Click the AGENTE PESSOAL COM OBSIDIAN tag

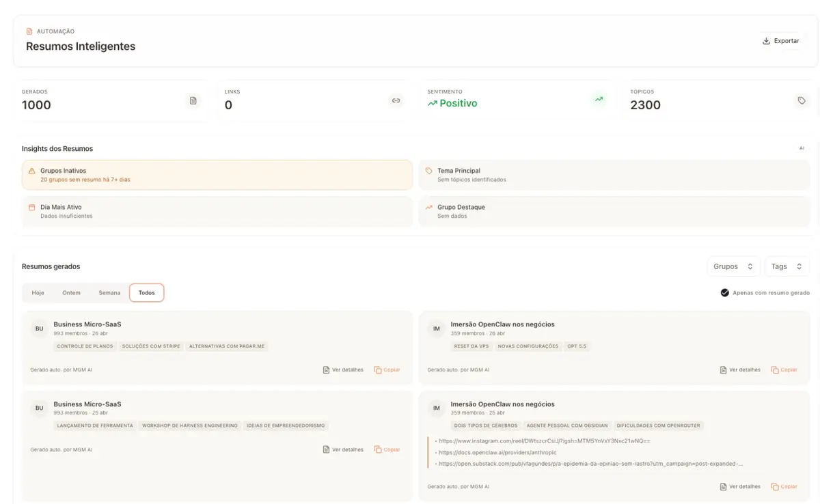pos(567,425)
